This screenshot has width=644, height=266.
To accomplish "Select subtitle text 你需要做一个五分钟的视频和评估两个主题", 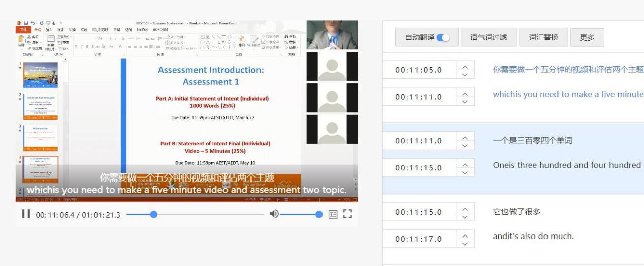I will click(x=568, y=69).
